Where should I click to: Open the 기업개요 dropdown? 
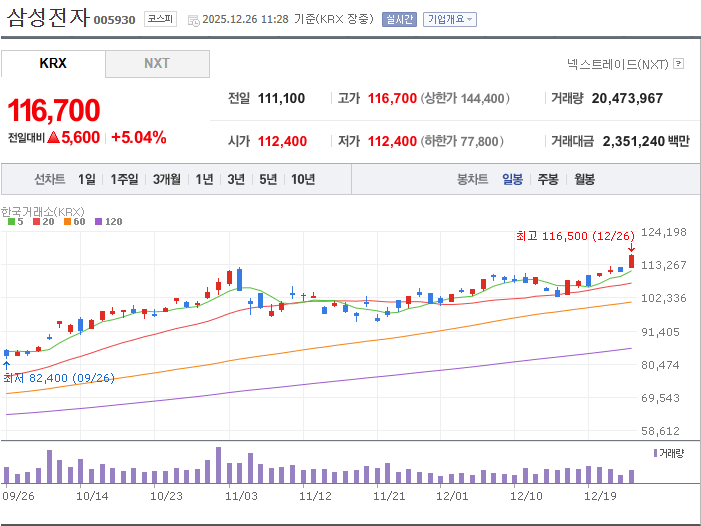[450, 19]
